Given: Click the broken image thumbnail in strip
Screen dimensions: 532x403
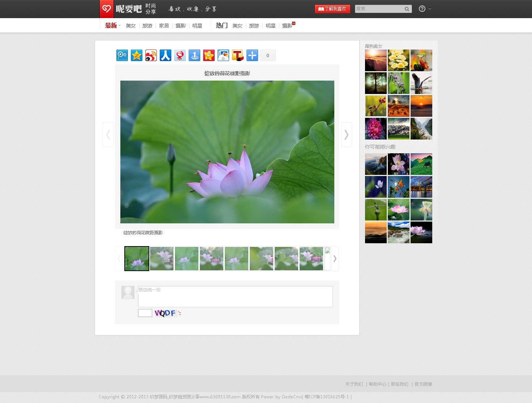Looking at the screenshot, I should [327, 258].
